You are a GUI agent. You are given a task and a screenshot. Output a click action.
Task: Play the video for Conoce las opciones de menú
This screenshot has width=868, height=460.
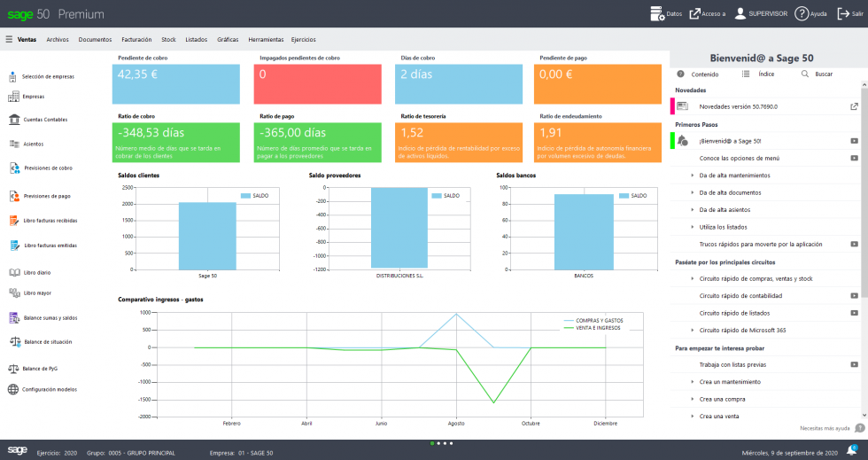coord(854,158)
